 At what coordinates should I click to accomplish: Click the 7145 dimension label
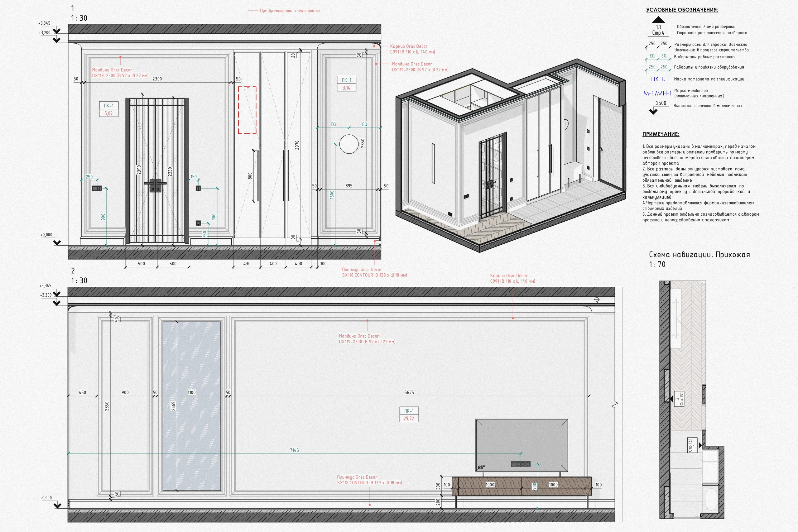294,450
